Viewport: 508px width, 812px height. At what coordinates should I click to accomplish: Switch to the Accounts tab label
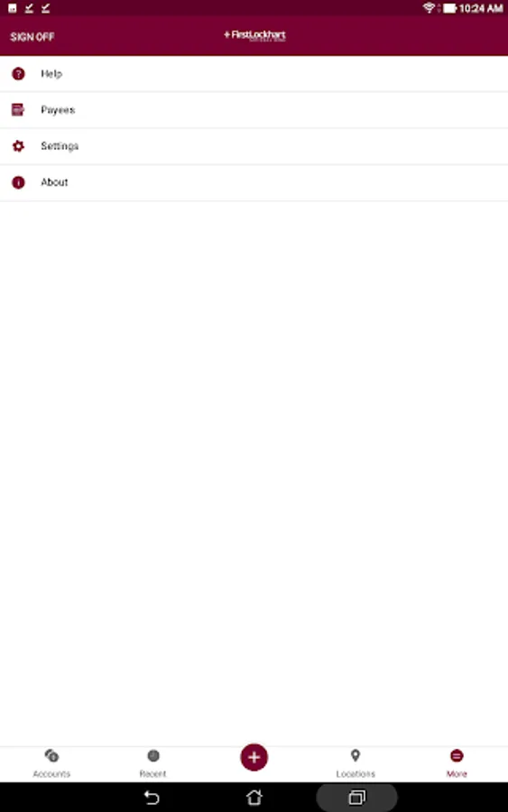tap(51, 774)
